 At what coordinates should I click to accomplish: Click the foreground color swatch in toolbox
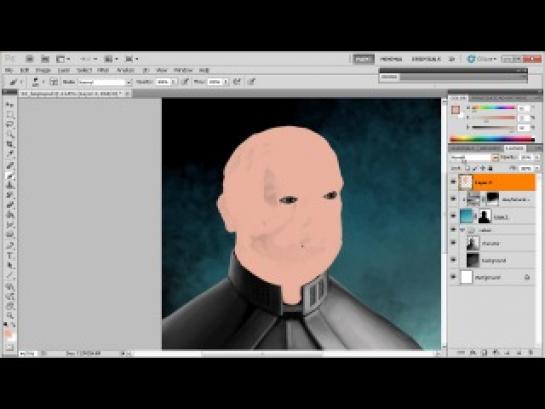click(8, 334)
